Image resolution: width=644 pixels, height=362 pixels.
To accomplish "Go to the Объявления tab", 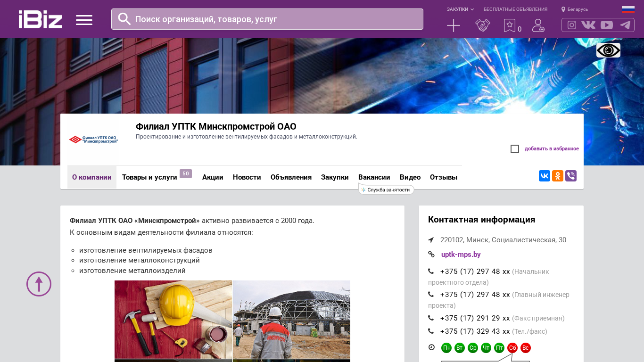I will [x=291, y=177].
